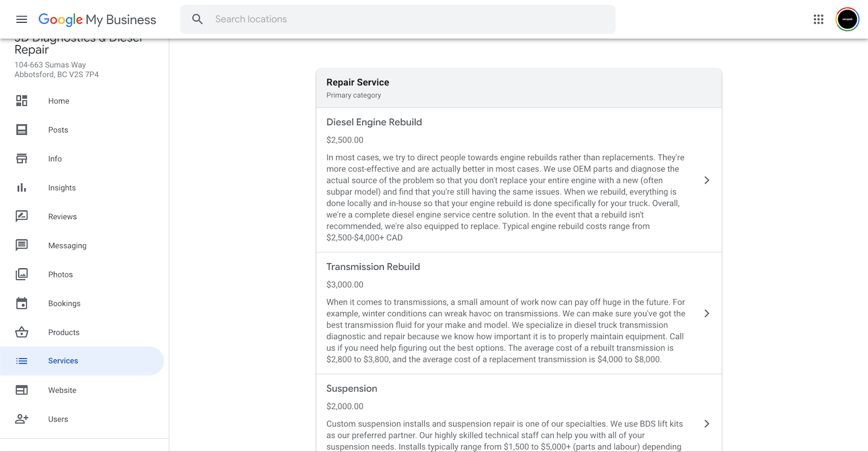Expand Transmission Rebuild chevron arrow
Screen dimensions: 868x452
click(x=707, y=313)
